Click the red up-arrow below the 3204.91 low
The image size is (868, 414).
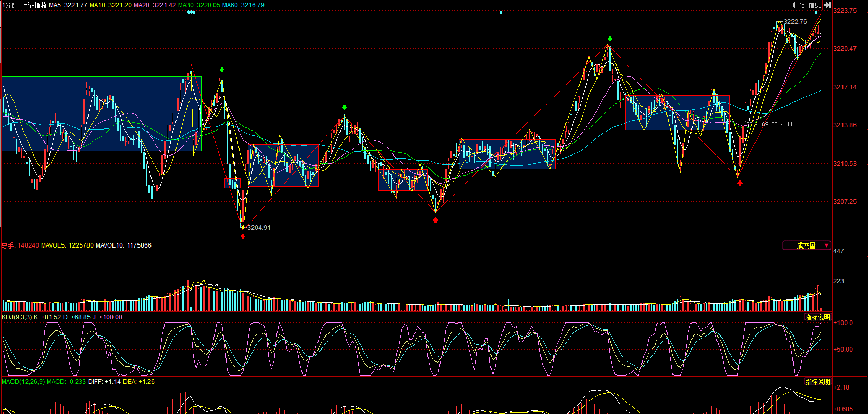[x=243, y=237]
